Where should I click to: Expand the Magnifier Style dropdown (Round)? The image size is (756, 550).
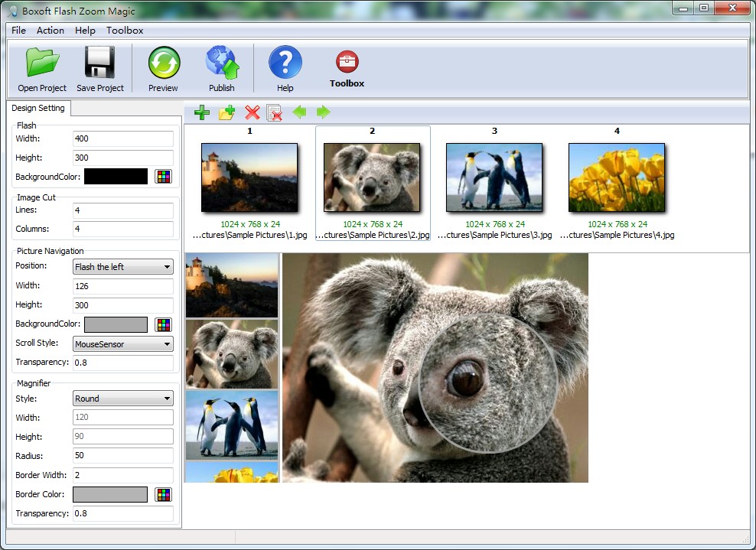(123, 399)
